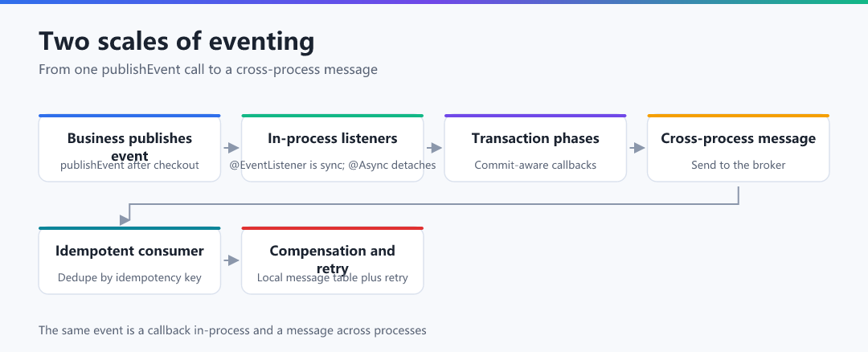
Task: Click arrow from listeners to Transaction phases
Action: click(434, 148)
